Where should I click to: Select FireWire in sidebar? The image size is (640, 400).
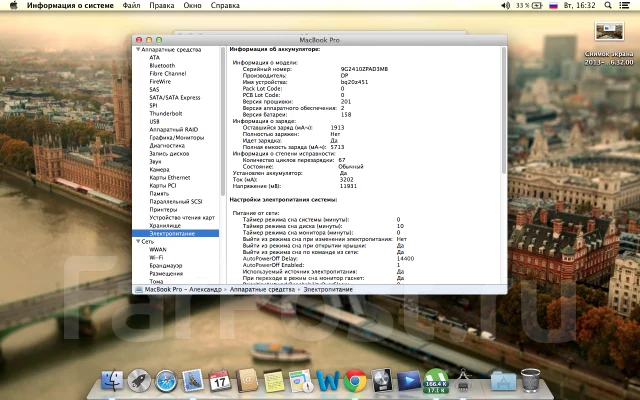coord(160,81)
